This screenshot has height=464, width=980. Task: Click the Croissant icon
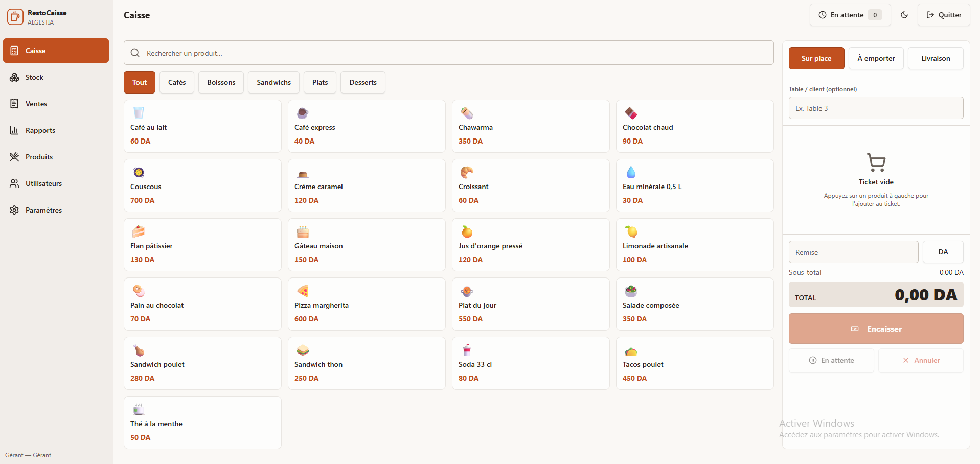coord(467,172)
